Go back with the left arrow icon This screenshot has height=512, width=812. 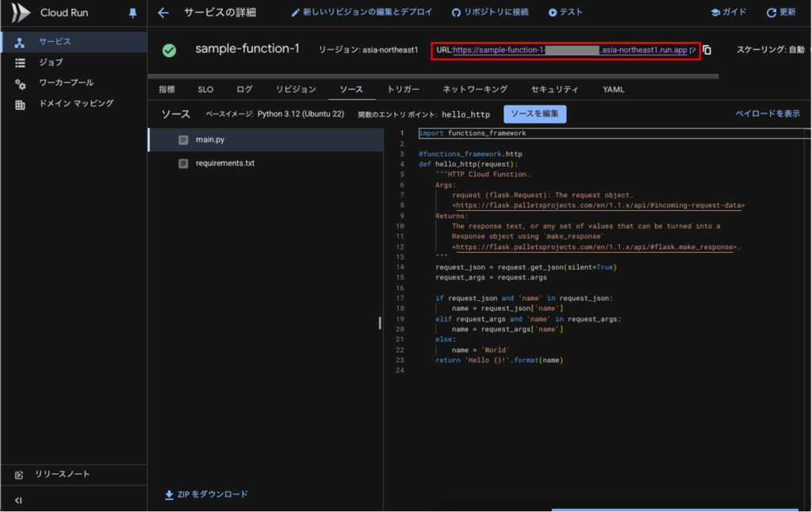point(163,13)
